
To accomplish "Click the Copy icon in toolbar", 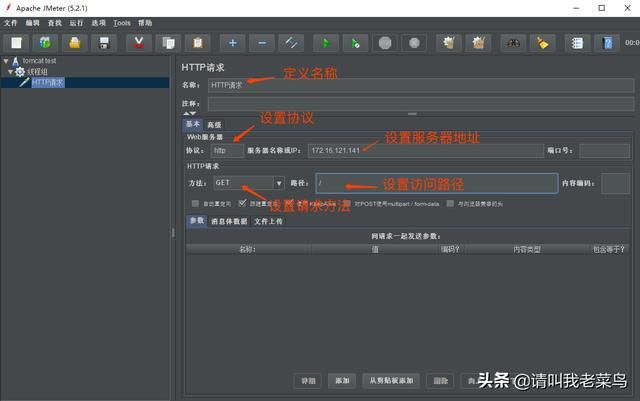I will pos(168,43).
